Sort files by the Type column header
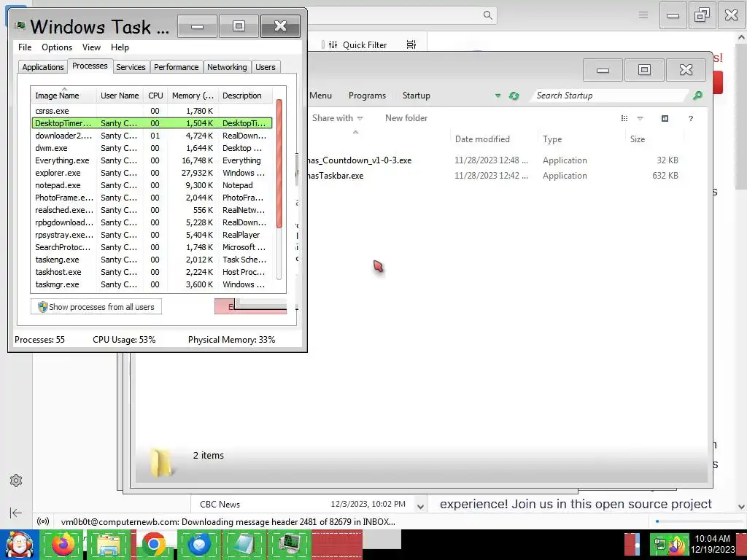 (581, 139)
